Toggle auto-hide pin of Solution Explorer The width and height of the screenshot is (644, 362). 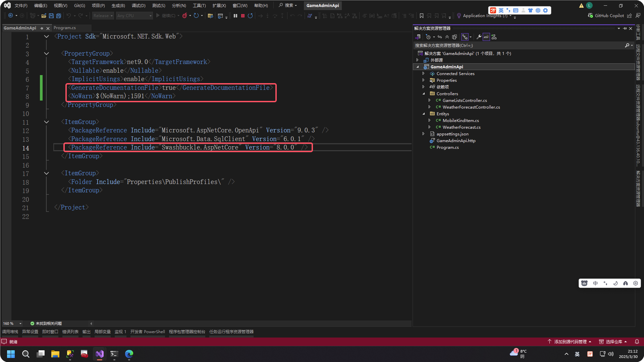[625, 28]
